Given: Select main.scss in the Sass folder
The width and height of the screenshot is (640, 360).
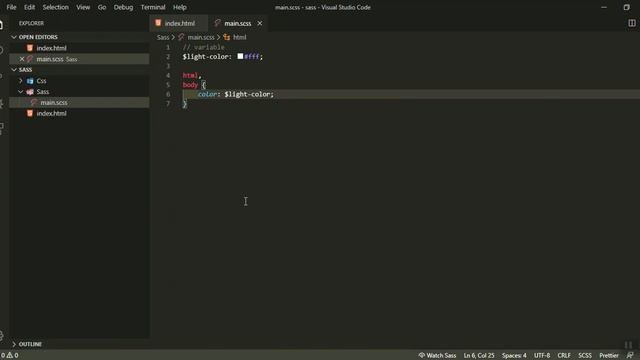Looking at the screenshot, I should (80, 102).
